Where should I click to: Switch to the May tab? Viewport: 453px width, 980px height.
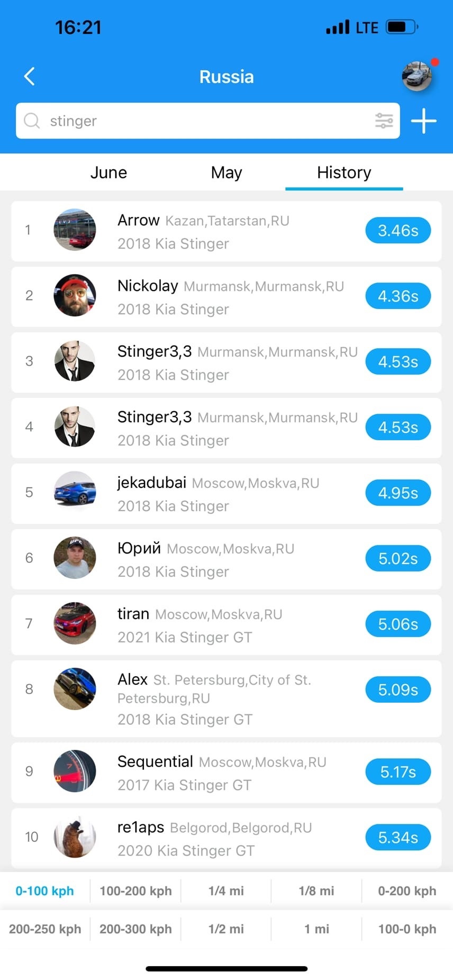point(226,173)
